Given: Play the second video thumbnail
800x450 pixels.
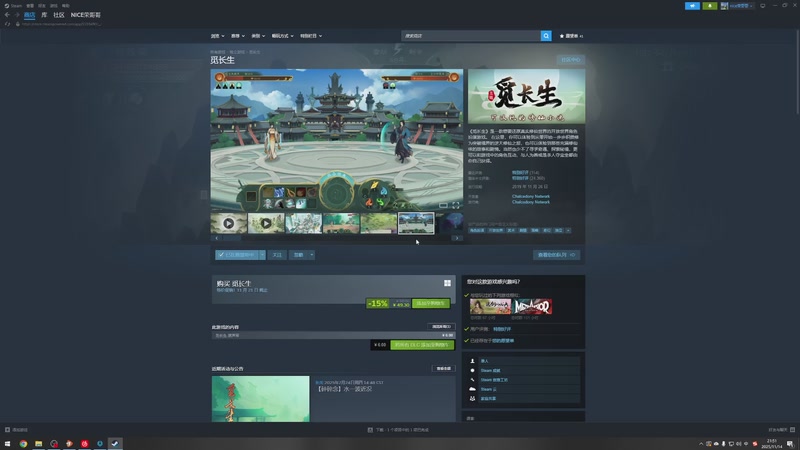Looking at the screenshot, I should point(266,223).
